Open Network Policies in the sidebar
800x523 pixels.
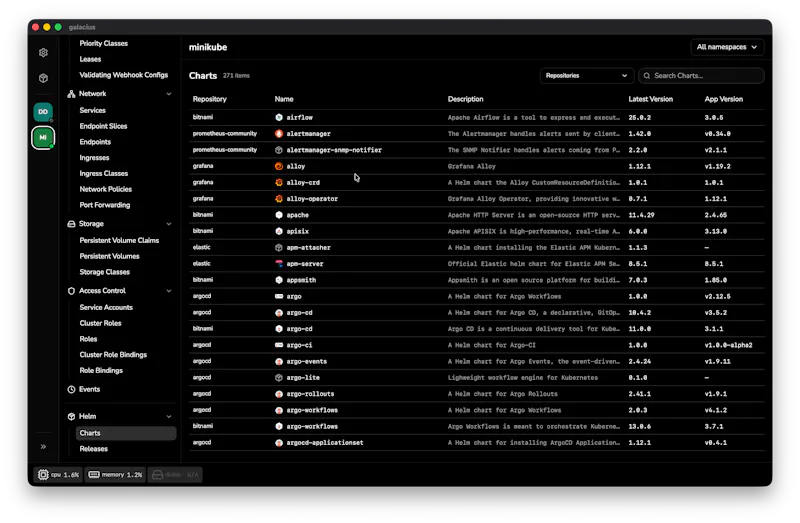pos(106,189)
